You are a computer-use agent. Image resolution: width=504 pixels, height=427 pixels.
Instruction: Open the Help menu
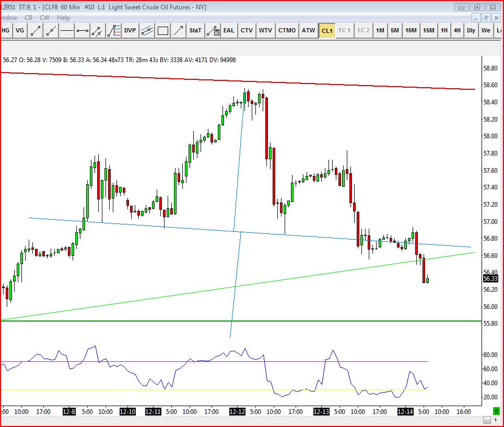point(63,18)
